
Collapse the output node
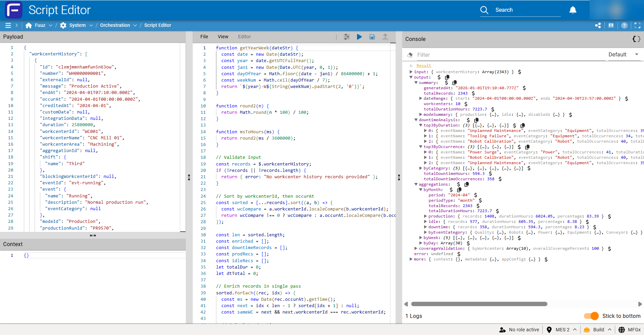pos(411,77)
